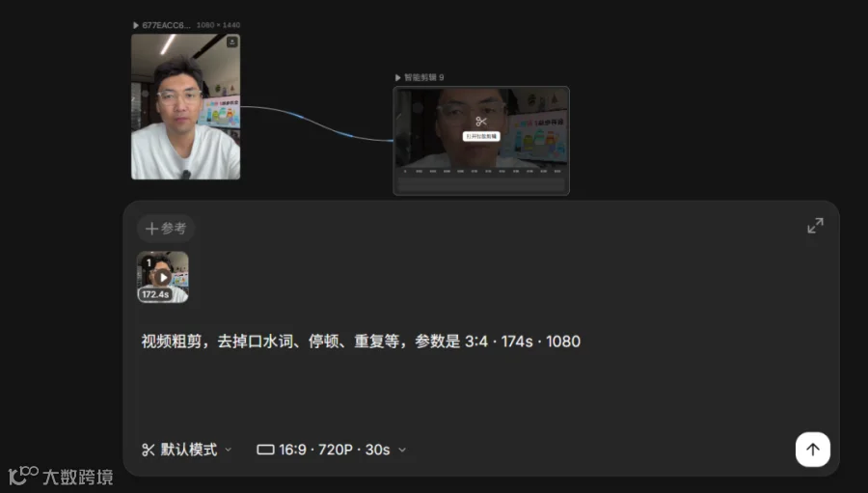Click the 打开智能剪辑 button

tap(481, 136)
